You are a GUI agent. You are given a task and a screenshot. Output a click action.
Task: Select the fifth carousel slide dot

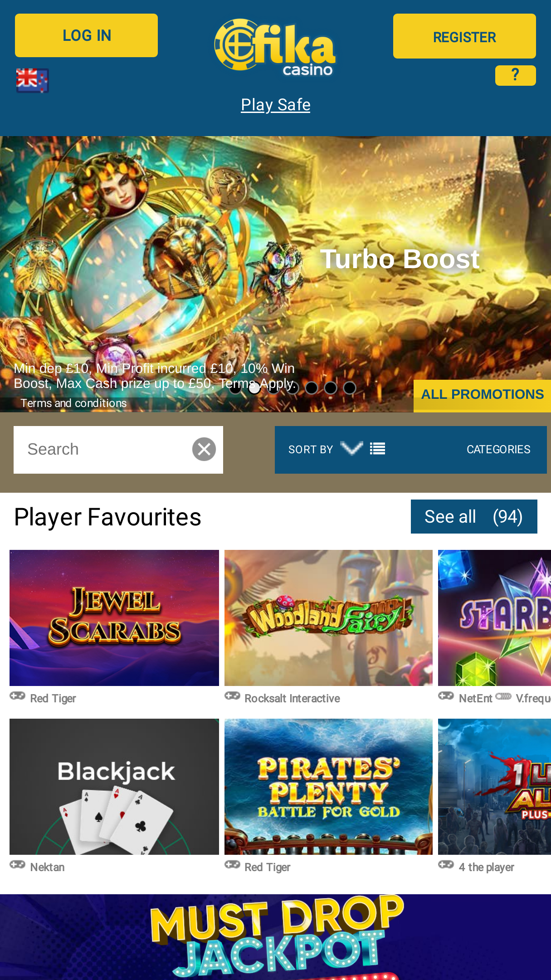312,388
